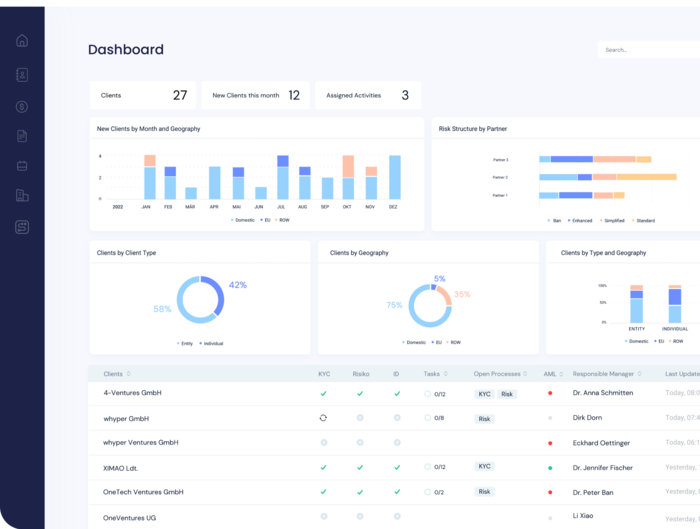The height and width of the screenshot is (529, 700).
Task: Click the dollar coin sidebar icon
Action: [x=22, y=107]
